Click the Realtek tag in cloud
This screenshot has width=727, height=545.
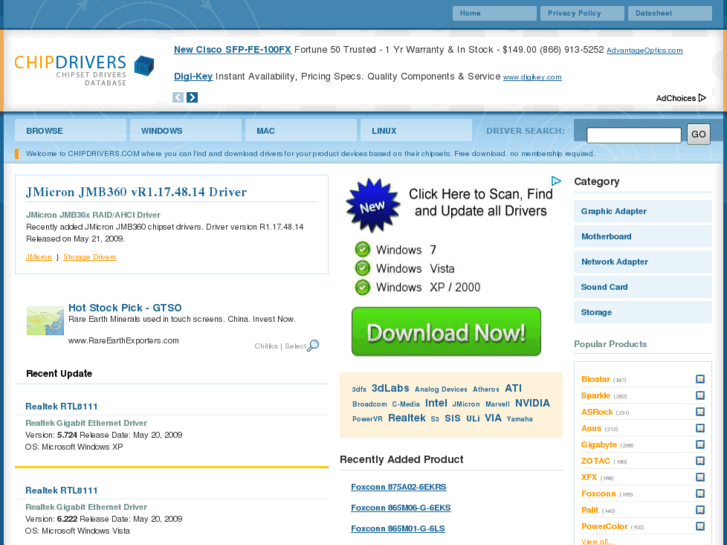(407, 418)
